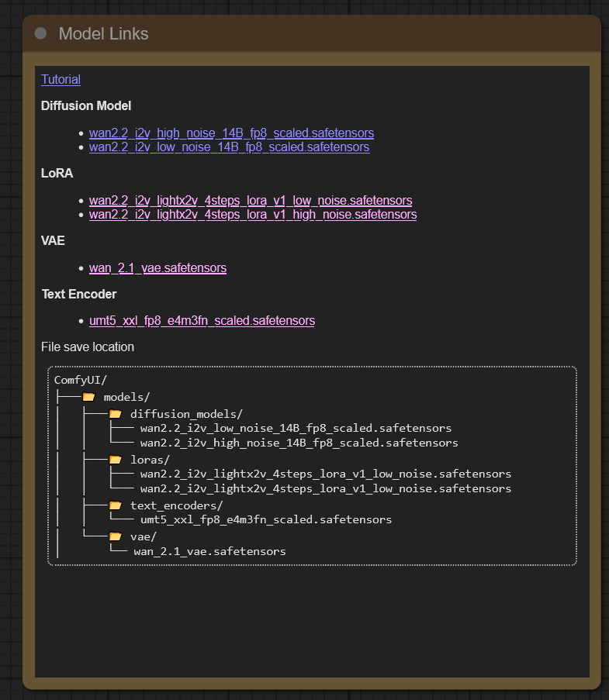Open wan2.2_i2v_low_noise_14B_fp8_scaled.safetensors link
This screenshot has width=609, height=700.
[229, 147]
